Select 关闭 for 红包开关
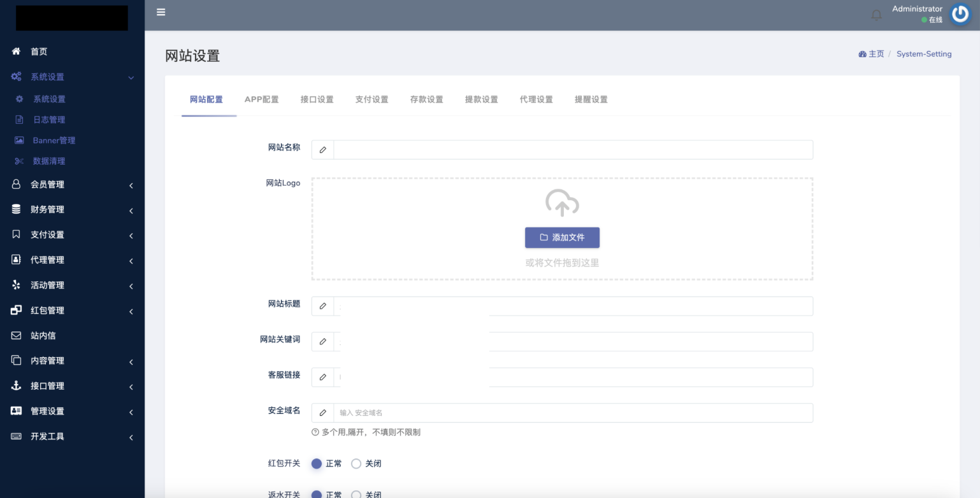 [x=356, y=464]
